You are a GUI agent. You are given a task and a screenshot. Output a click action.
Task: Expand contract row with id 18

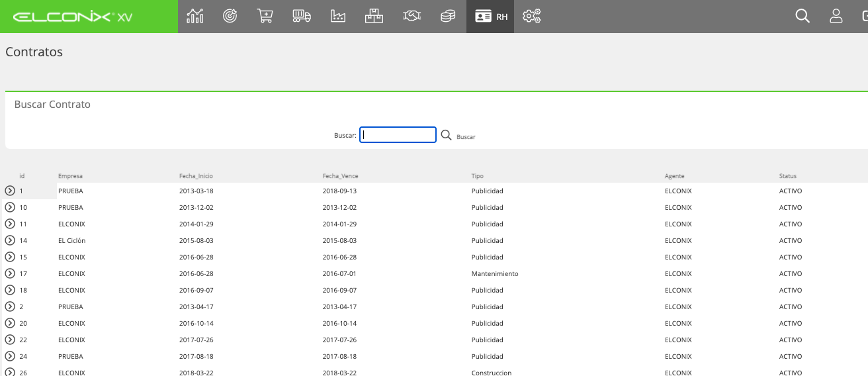[10, 290]
